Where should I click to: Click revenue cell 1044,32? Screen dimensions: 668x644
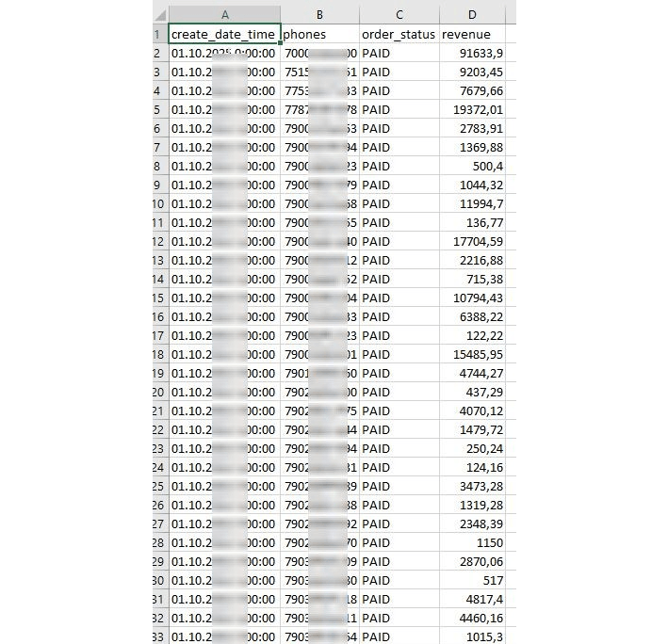point(472,185)
